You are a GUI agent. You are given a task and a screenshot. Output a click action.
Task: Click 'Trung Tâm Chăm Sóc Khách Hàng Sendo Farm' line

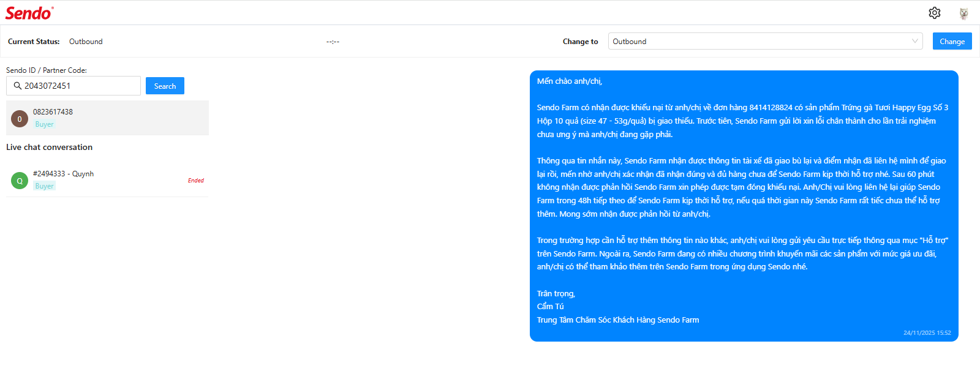tap(618, 320)
